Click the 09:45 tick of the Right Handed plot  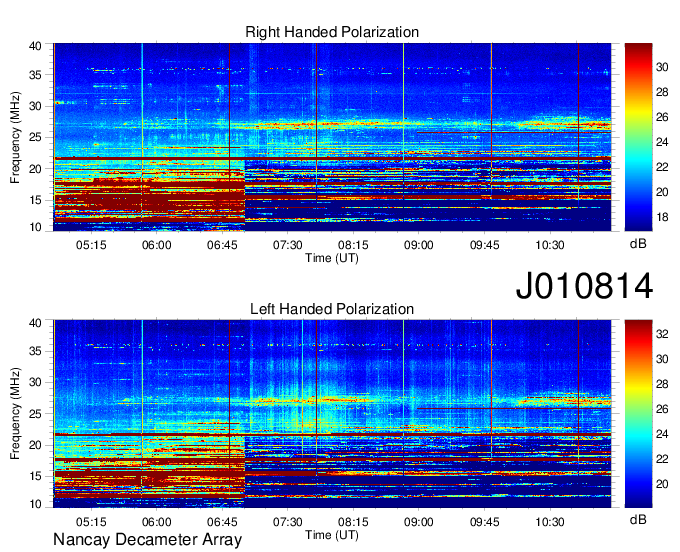tap(484, 245)
